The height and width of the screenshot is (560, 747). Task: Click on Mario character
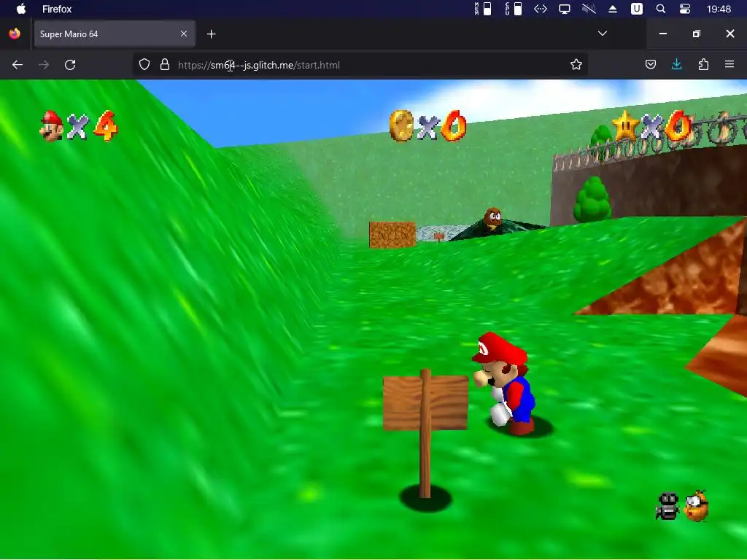coord(505,384)
